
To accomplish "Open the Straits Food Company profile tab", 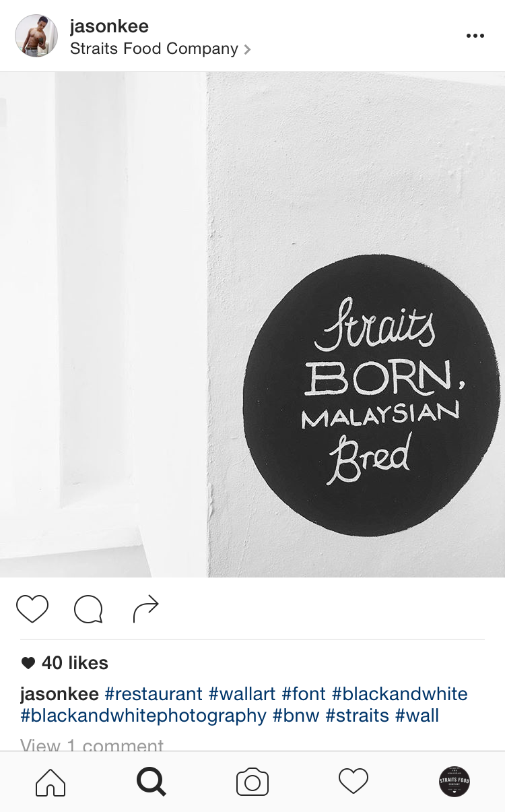I will point(454,782).
